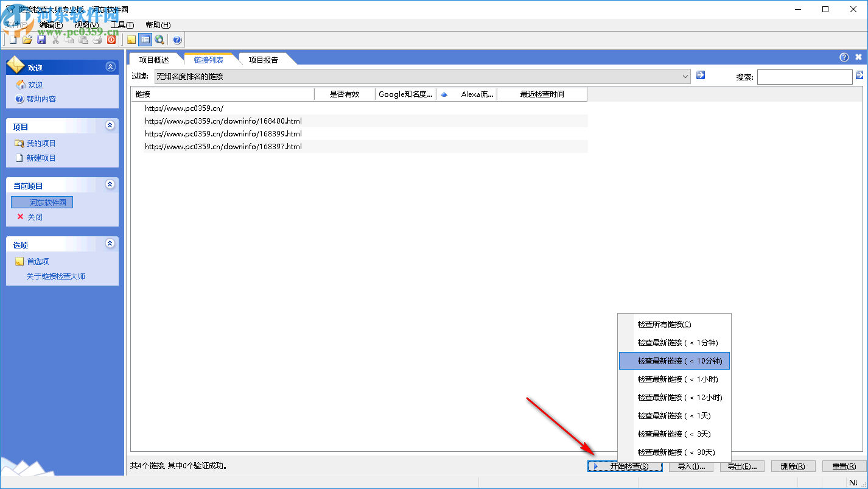Viewport: 868px width, 489px height.
Task: Click the blue help toolbar icon
Action: point(177,40)
